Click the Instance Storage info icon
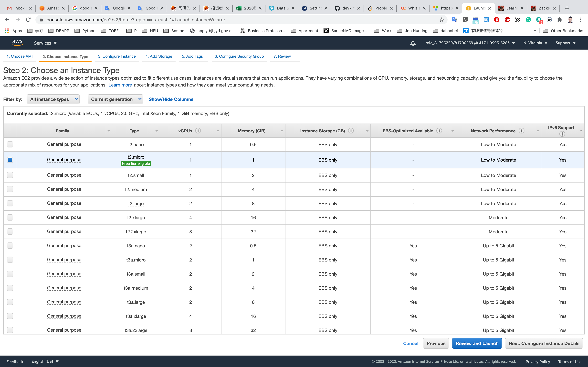 (351, 131)
